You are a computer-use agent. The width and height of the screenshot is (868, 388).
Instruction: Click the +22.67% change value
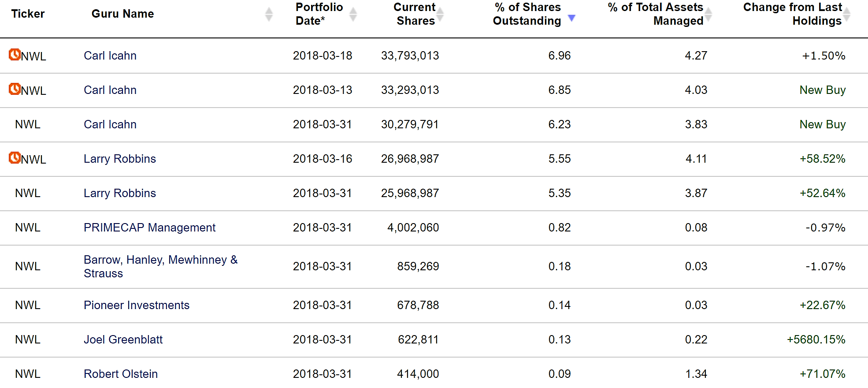[823, 305]
